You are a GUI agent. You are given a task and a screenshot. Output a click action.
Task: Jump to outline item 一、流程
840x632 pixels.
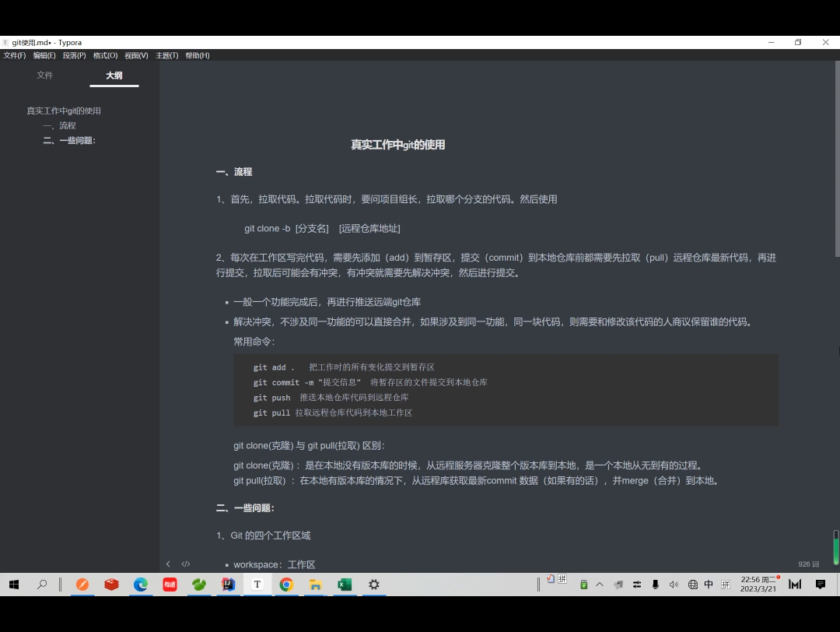59,125
